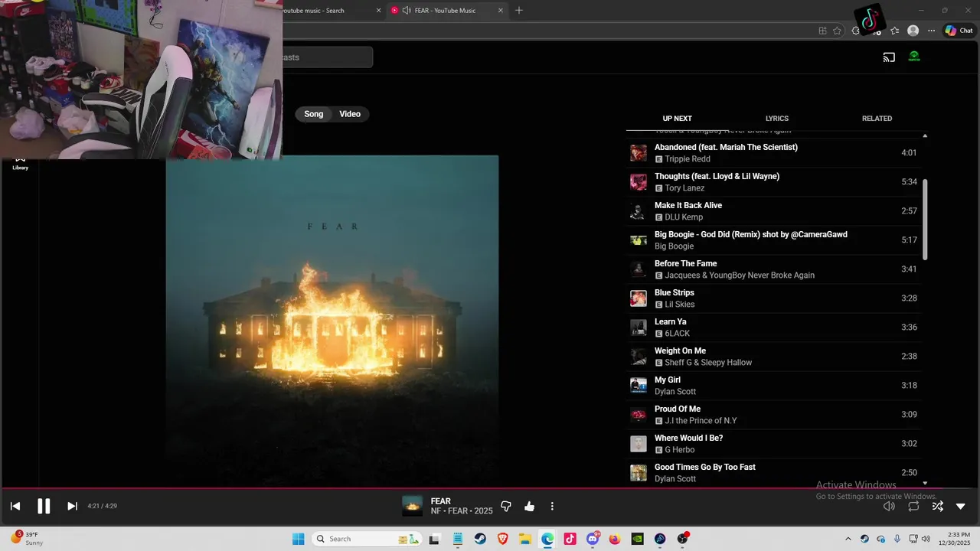Viewport: 980px width, 551px height.
Task: Open artist 6LACK link
Action: (x=678, y=334)
